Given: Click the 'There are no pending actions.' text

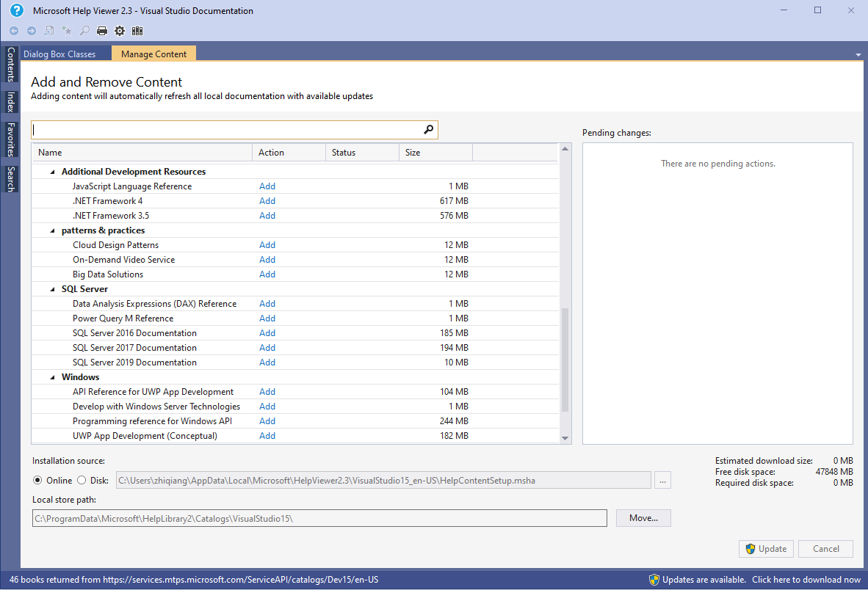Looking at the screenshot, I should click(717, 164).
